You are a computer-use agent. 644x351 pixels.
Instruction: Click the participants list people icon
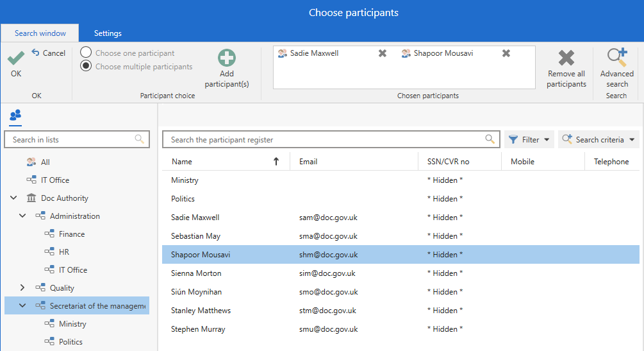click(15, 115)
